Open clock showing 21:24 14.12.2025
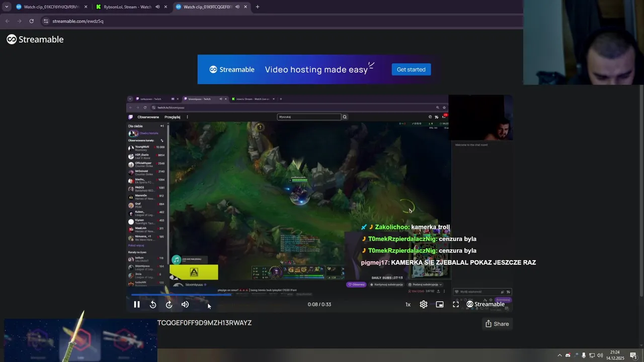 click(616, 355)
